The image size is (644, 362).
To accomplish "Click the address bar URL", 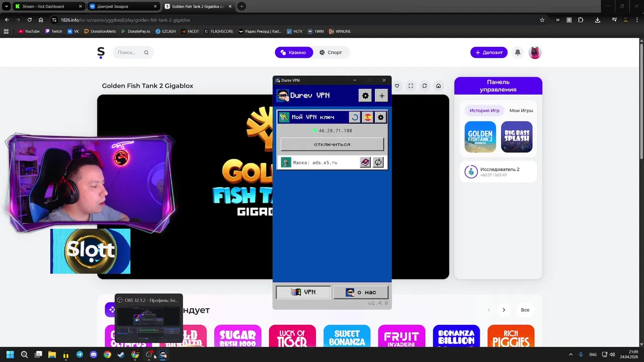I will point(125,20).
